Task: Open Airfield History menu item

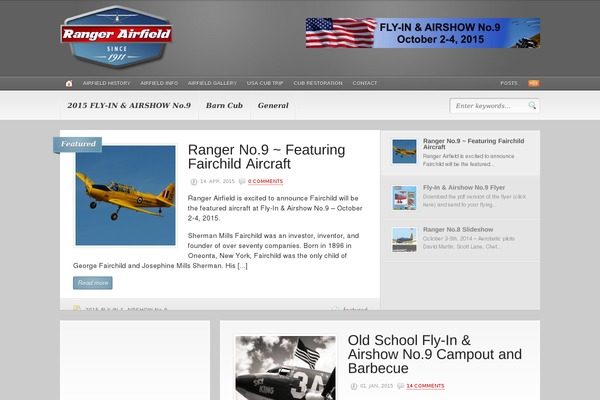Action: 106,83
